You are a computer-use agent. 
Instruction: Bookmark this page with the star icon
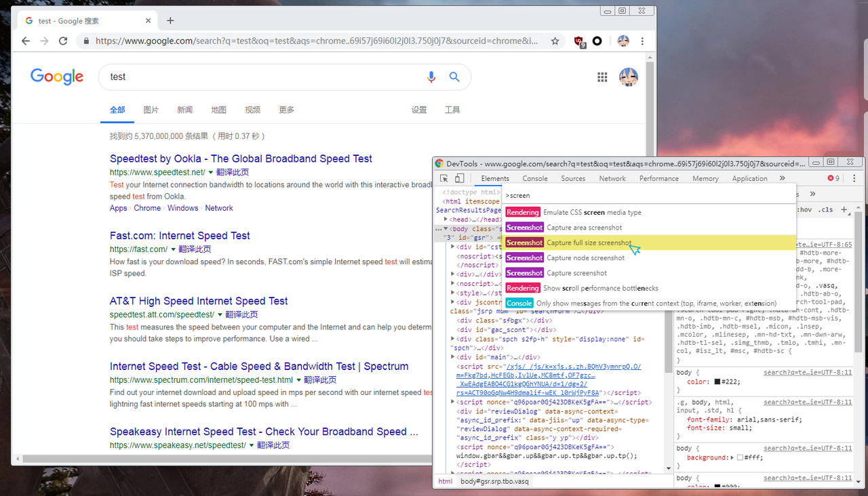pyautogui.click(x=555, y=41)
